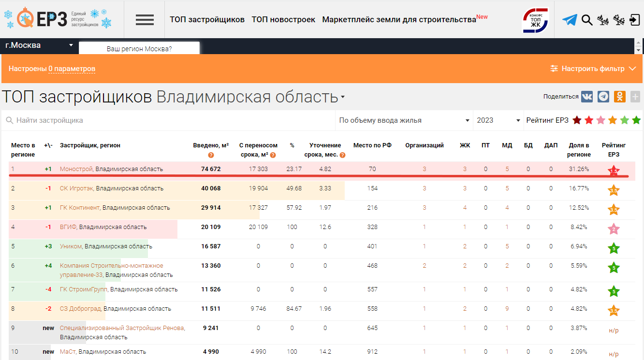Click Рейтинг ЕРЗ filter label
644x360 pixels.
click(x=547, y=120)
